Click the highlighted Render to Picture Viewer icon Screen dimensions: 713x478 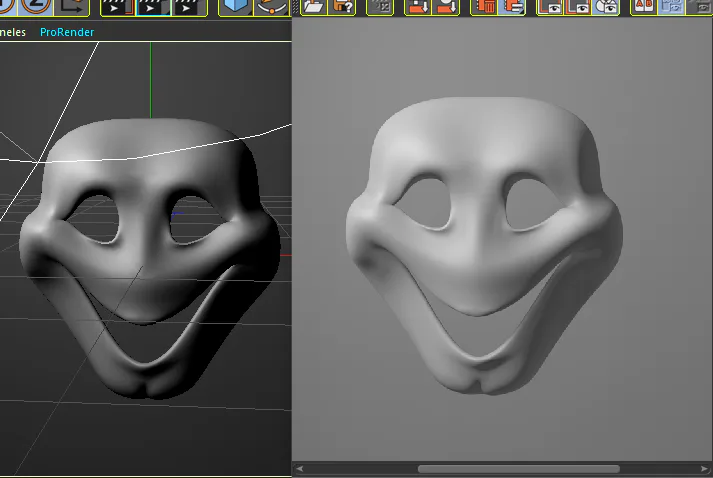(153, 7)
